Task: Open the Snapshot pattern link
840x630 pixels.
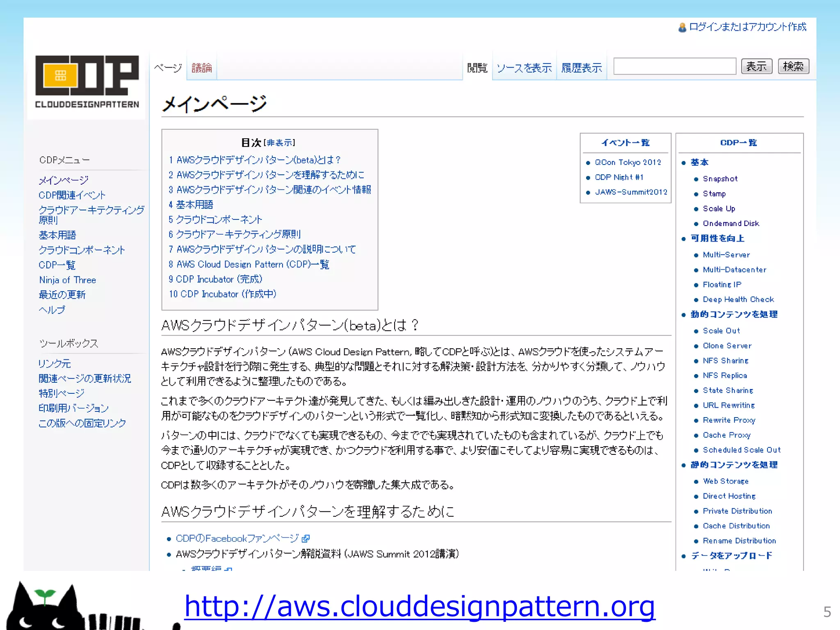Action: (x=720, y=179)
